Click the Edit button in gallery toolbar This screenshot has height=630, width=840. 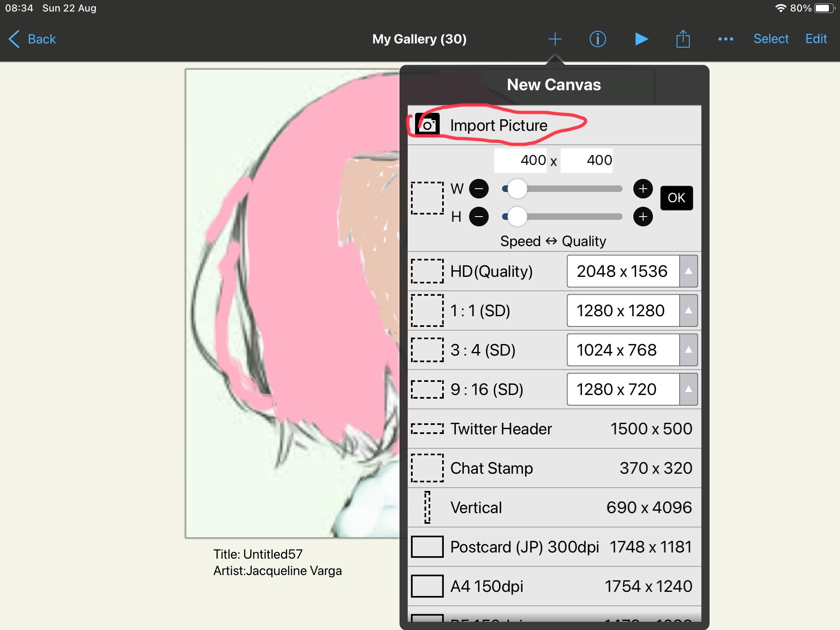[x=814, y=39]
